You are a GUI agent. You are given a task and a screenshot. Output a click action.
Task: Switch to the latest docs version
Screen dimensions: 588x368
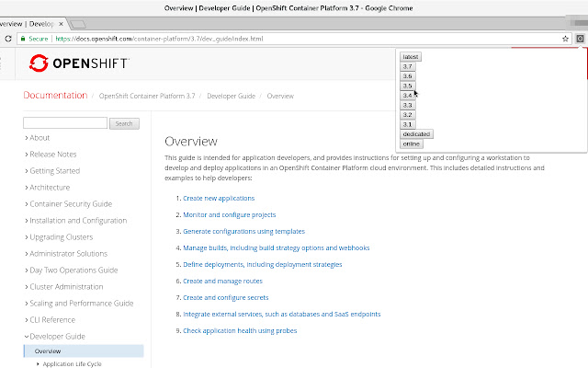[x=411, y=57]
